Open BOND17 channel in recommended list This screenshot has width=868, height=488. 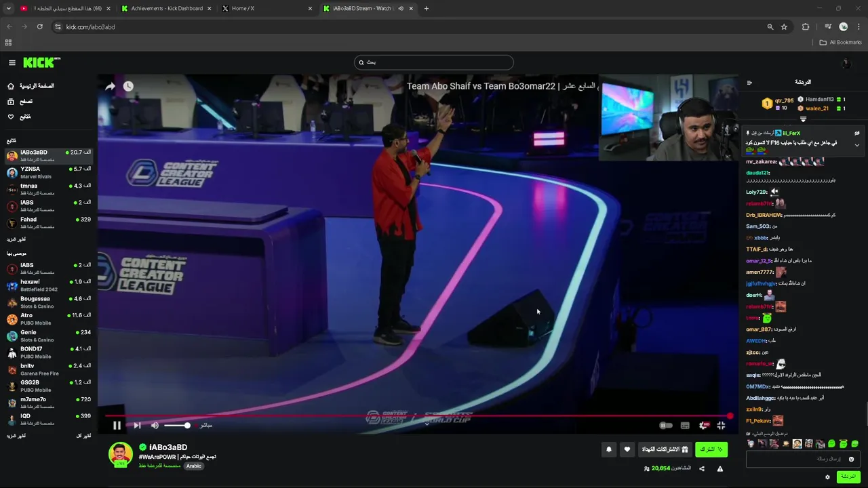47,352
